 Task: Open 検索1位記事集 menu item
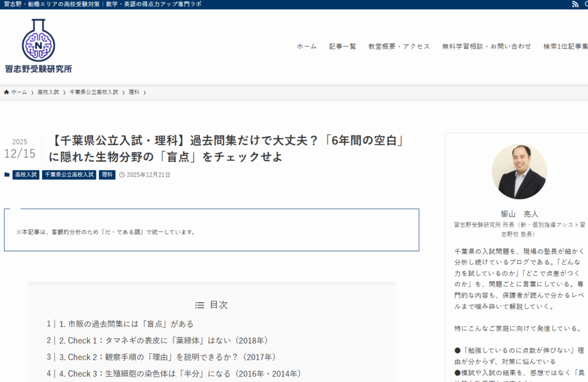565,47
